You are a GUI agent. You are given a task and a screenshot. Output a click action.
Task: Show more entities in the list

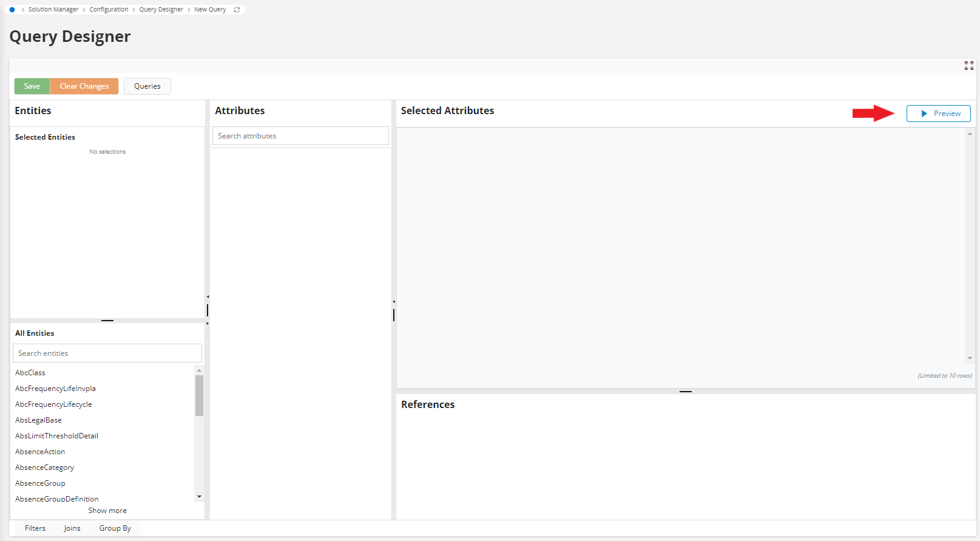tap(107, 511)
